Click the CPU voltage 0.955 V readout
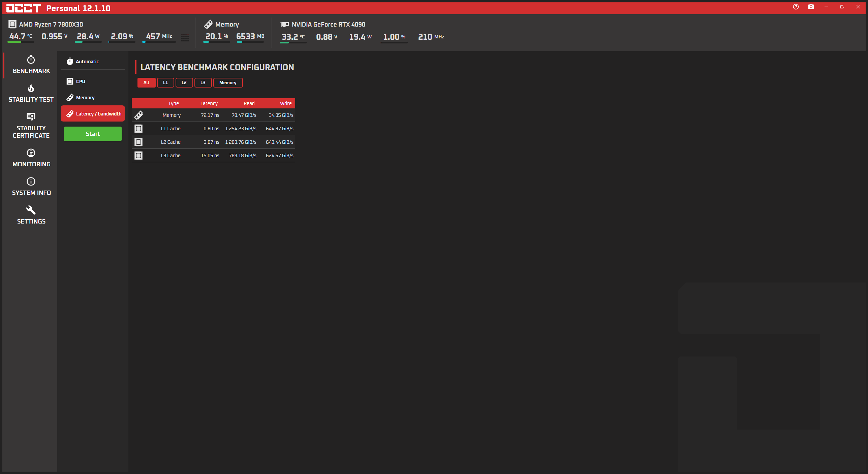Viewport: 868px width, 474px height. [x=54, y=36]
